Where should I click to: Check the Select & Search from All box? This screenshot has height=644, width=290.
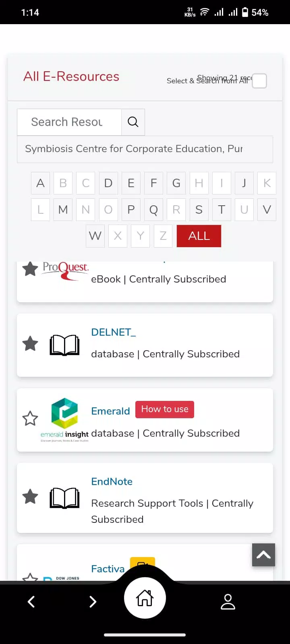tap(259, 81)
